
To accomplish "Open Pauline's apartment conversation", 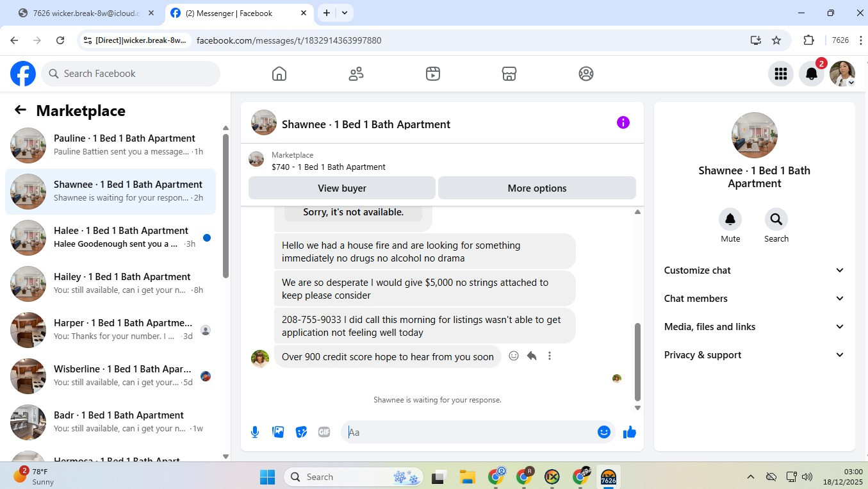I will (x=110, y=145).
